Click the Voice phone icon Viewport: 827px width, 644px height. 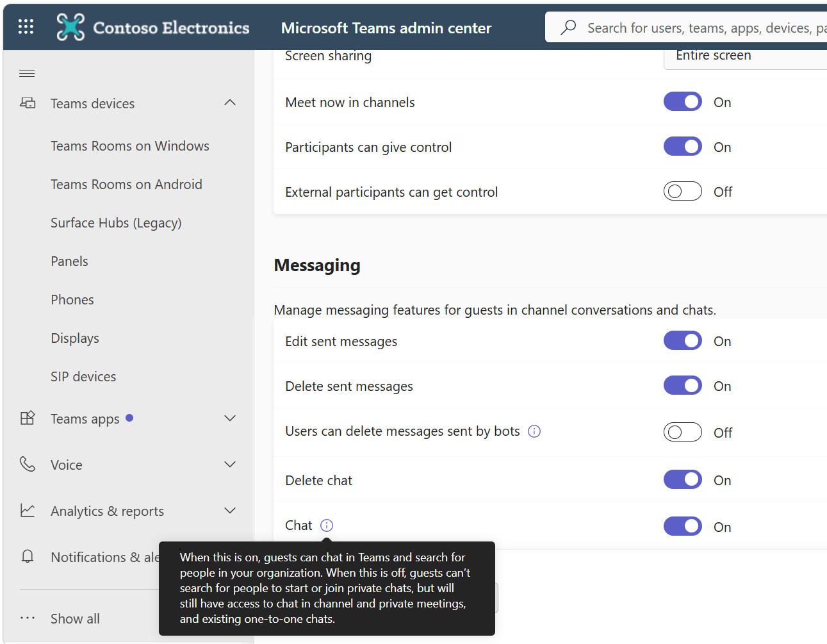(28, 465)
